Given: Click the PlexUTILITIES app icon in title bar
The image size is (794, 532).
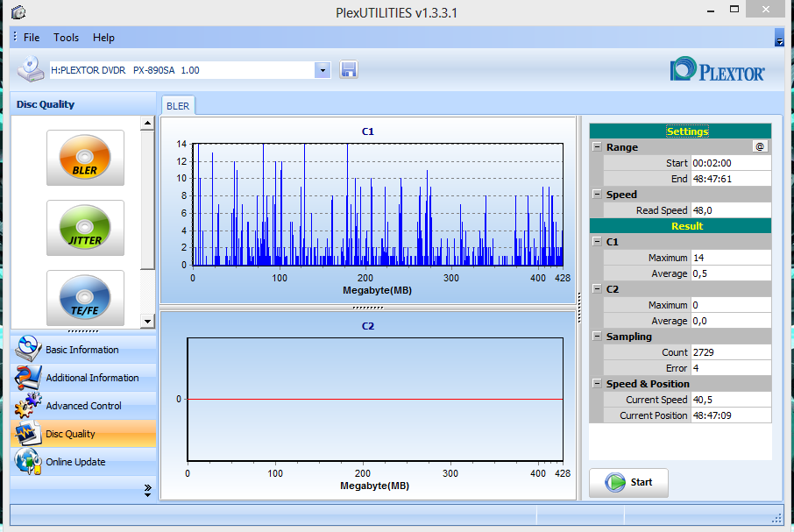Looking at the screenshot, I should (18, 12).
